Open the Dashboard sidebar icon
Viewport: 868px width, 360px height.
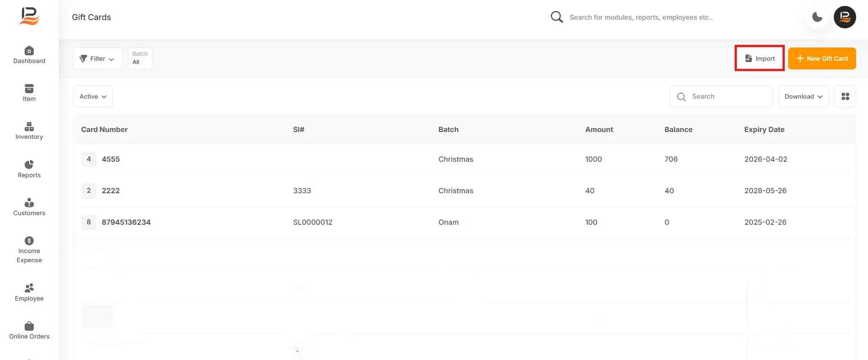point(29,51)
